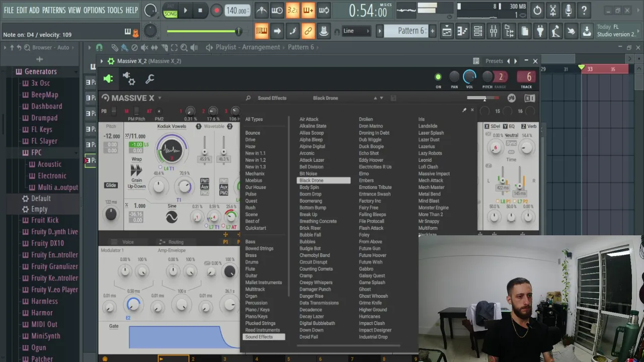This screenshot has width=644, height=362.
Task: Select the Bass category filter
Action: (x=250, y=242)
